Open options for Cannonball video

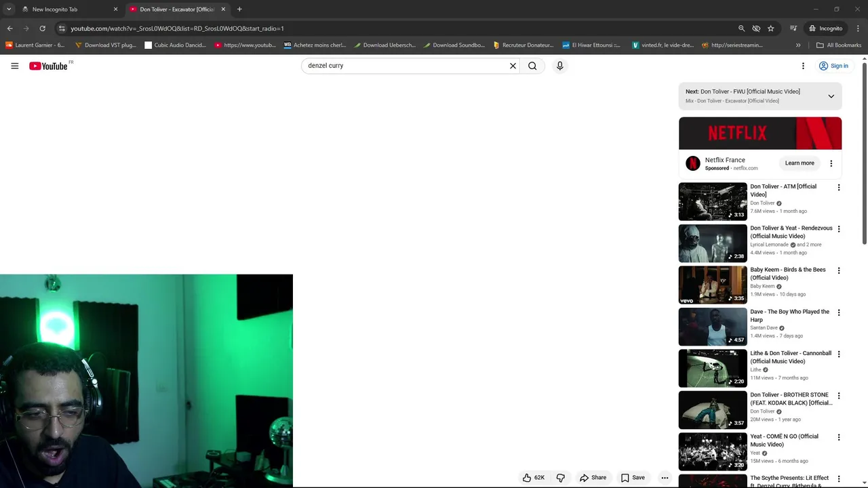(x=838, y=354)
